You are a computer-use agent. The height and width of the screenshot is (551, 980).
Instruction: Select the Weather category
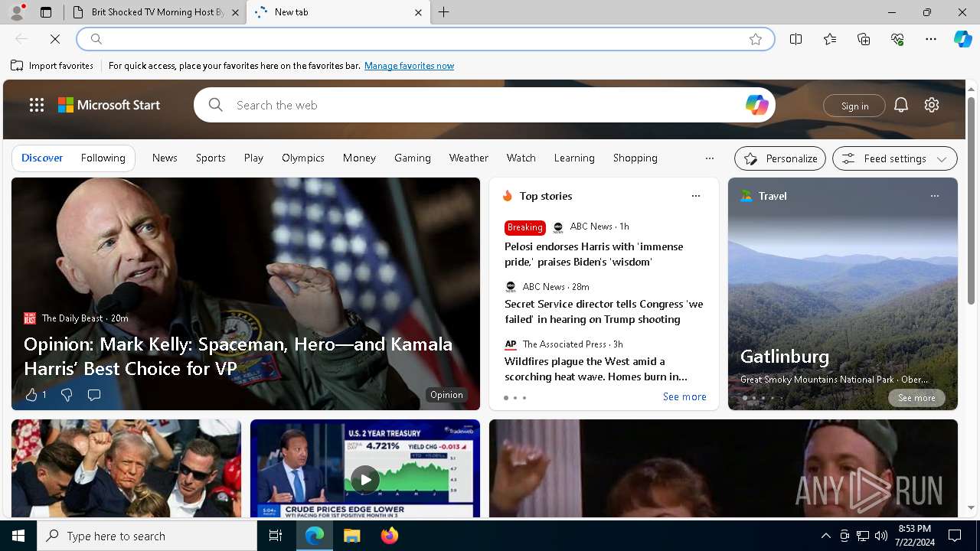(469, 158)
